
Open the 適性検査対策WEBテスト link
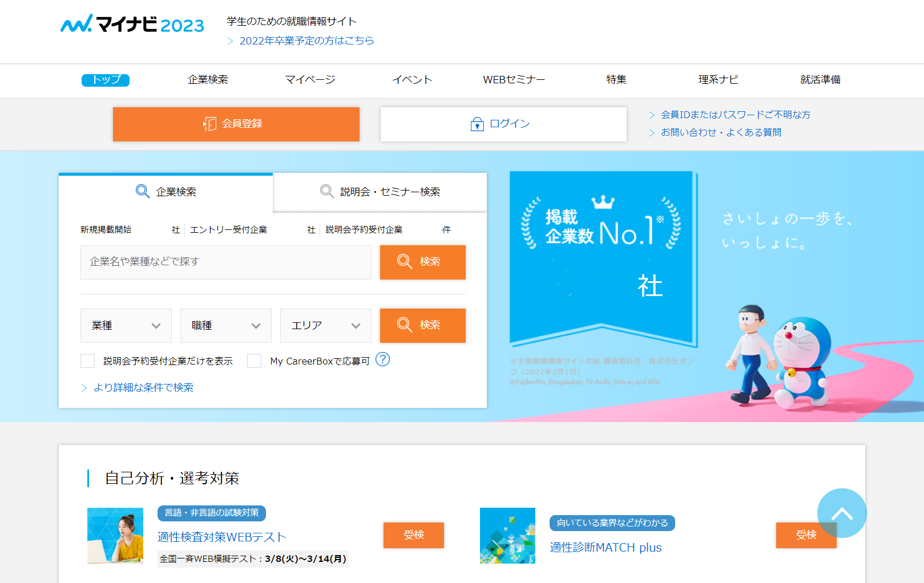[x=221, y=537]
